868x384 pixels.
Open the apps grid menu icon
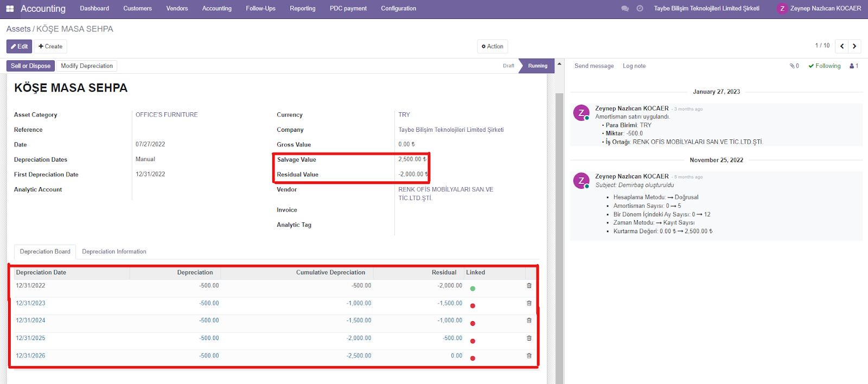[x=10, y=9]
